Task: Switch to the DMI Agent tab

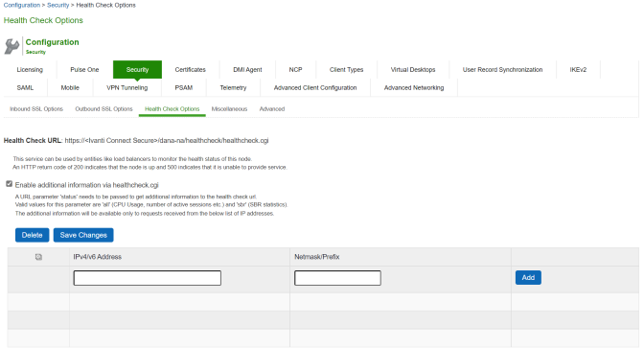Action: [247, 69]
